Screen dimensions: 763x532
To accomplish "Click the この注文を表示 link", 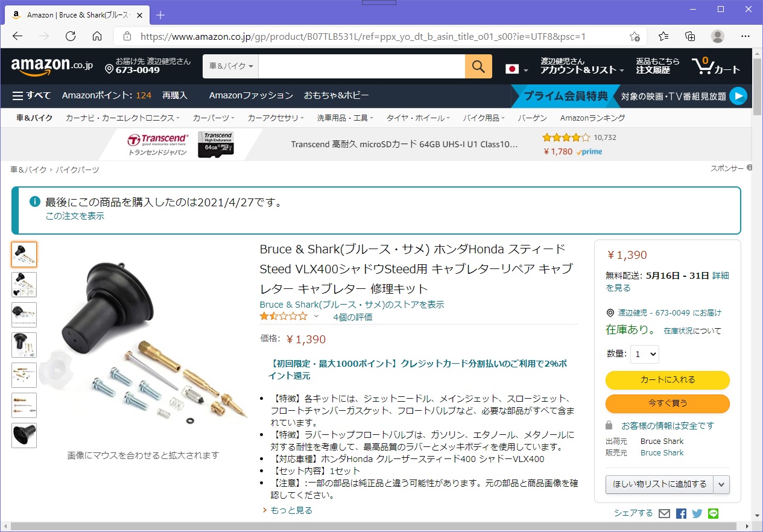I will click(75, 216).
